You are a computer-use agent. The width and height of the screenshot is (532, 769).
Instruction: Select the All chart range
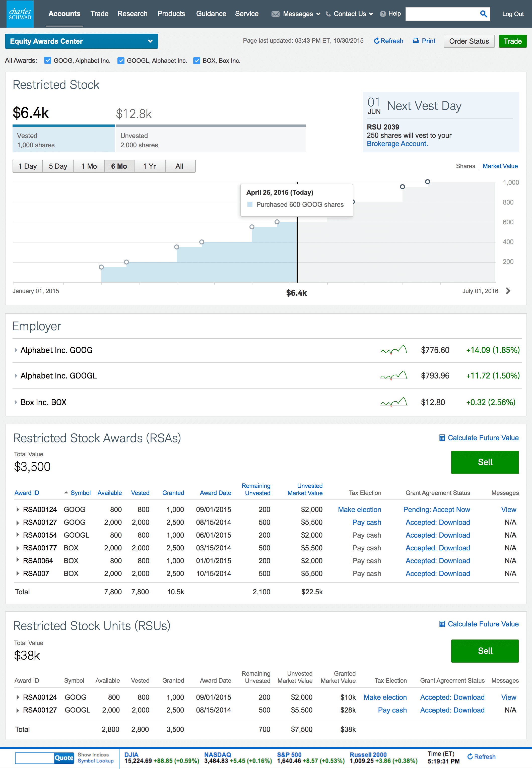(x=180, y=166)
